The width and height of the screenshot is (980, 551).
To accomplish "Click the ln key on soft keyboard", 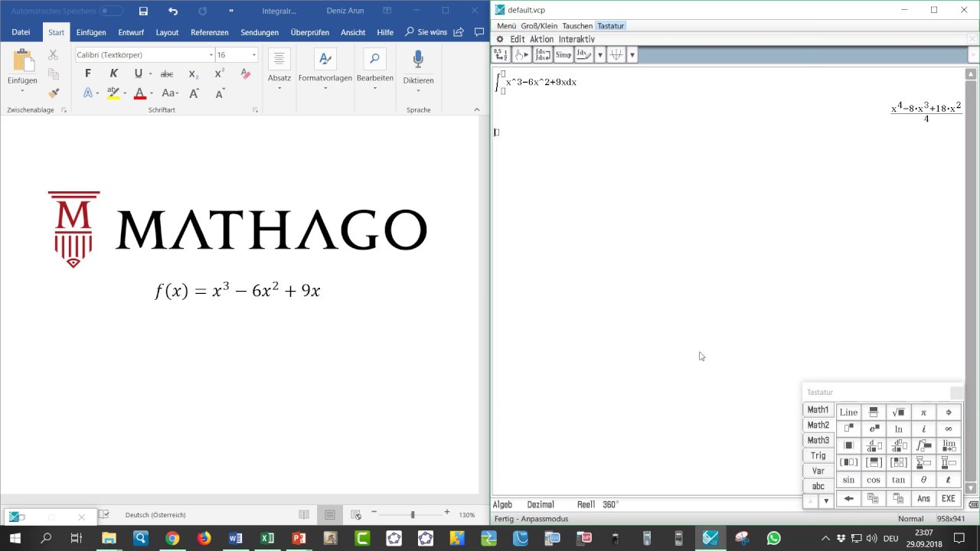I will tap(899, 429).
